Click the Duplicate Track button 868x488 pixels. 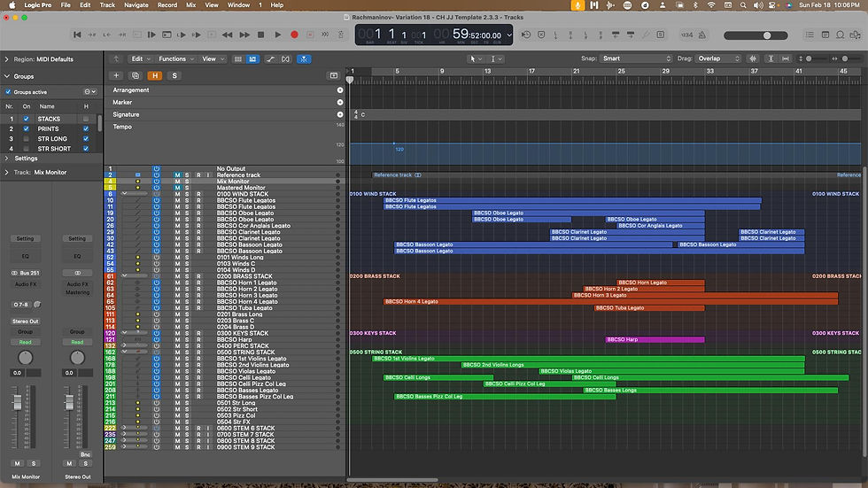135,76
